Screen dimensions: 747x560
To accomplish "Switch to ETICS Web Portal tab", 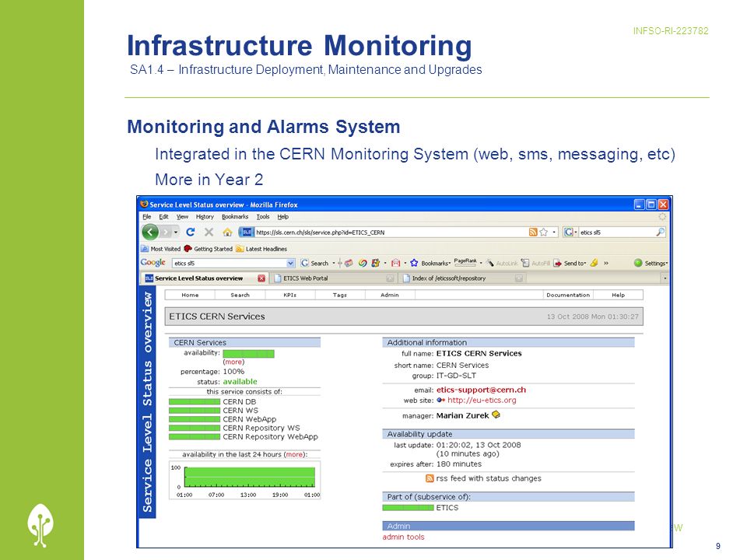I will pos(334,278).
